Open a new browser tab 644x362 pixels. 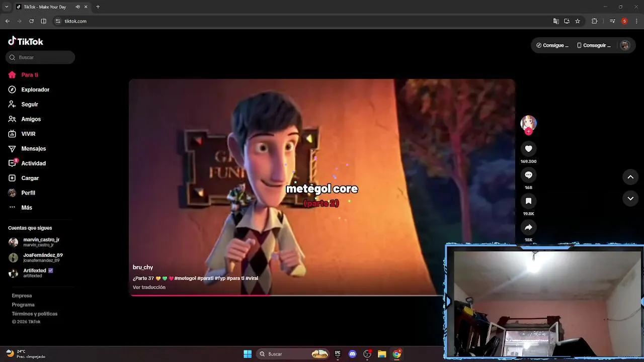click(98, 7)
